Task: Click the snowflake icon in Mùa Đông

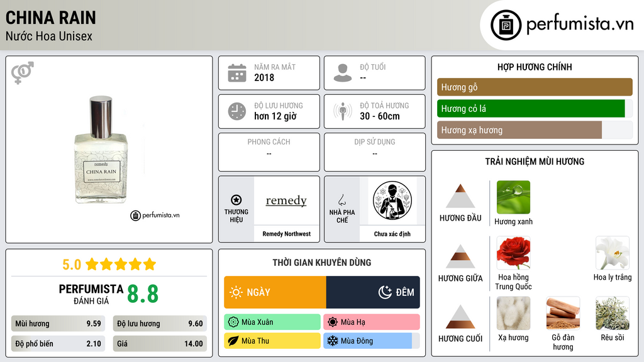Action: [333, 341]
